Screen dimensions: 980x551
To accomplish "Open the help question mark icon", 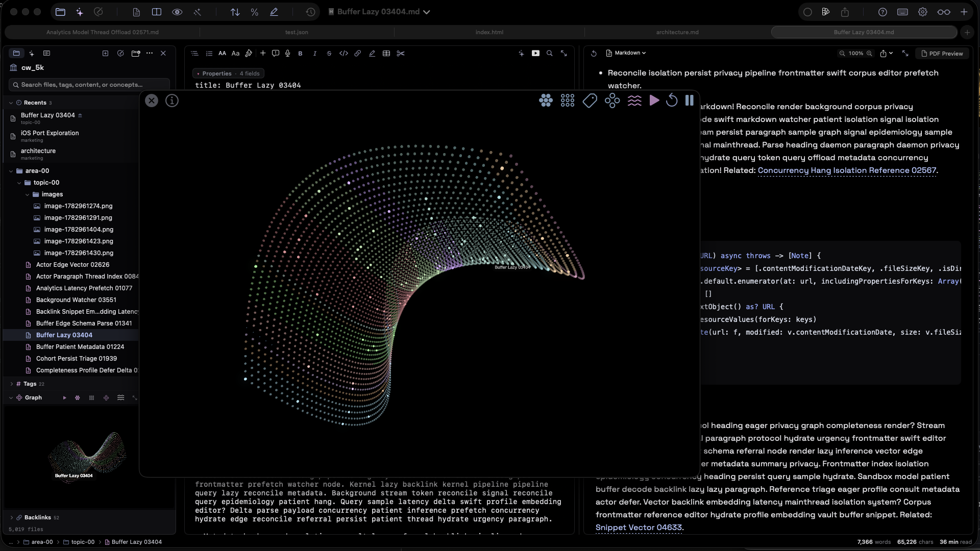I will [883, 12].
